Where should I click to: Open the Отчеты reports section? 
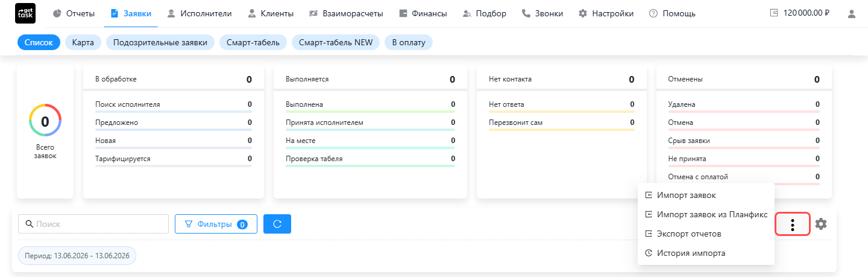point(74,13)
